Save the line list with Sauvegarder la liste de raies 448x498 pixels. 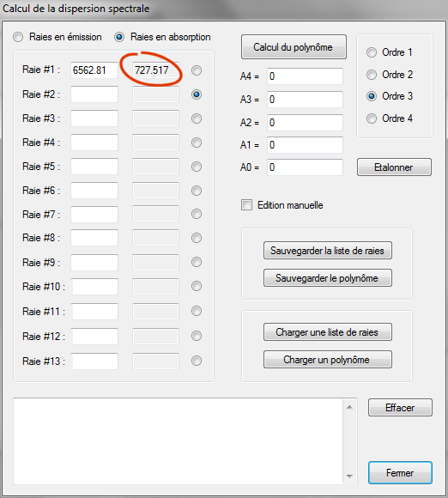(x=328, y=251)
